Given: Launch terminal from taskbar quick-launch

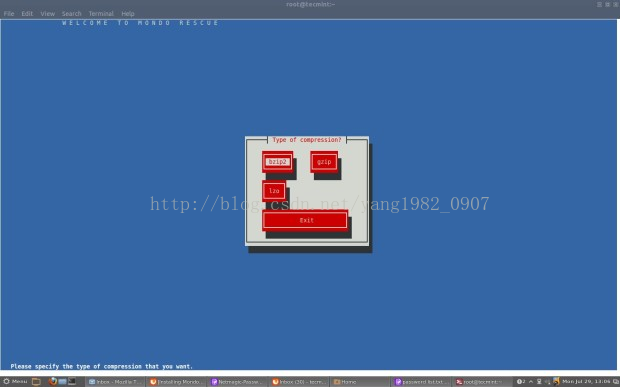Looking at the screenshot, I should tap(72, 381).
